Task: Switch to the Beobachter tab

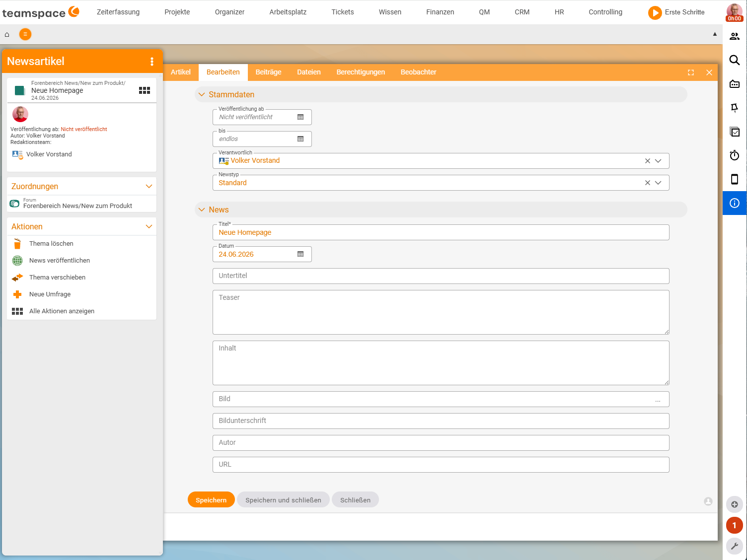Action: pyautogui.click(x=419, y=72)
